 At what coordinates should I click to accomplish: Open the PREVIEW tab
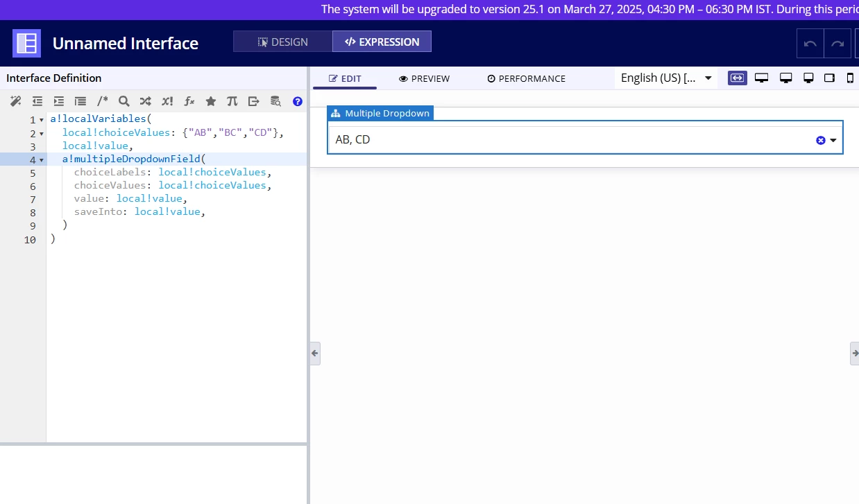click(x=425, y=78)
